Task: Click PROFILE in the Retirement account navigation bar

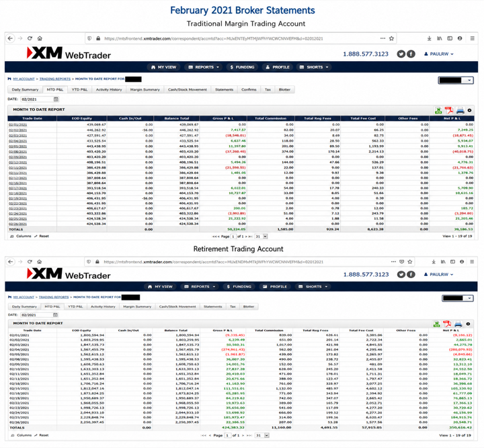Action: (x=275, y=287)
